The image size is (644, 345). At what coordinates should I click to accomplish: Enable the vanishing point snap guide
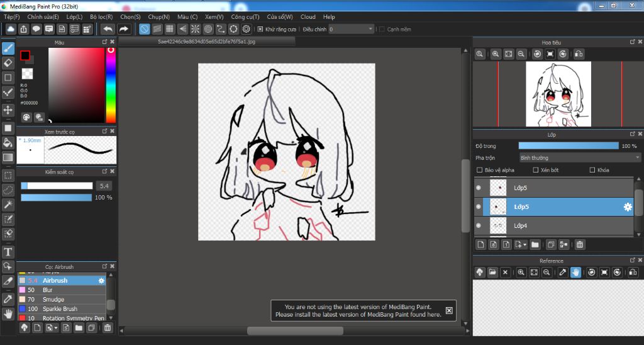182,29
